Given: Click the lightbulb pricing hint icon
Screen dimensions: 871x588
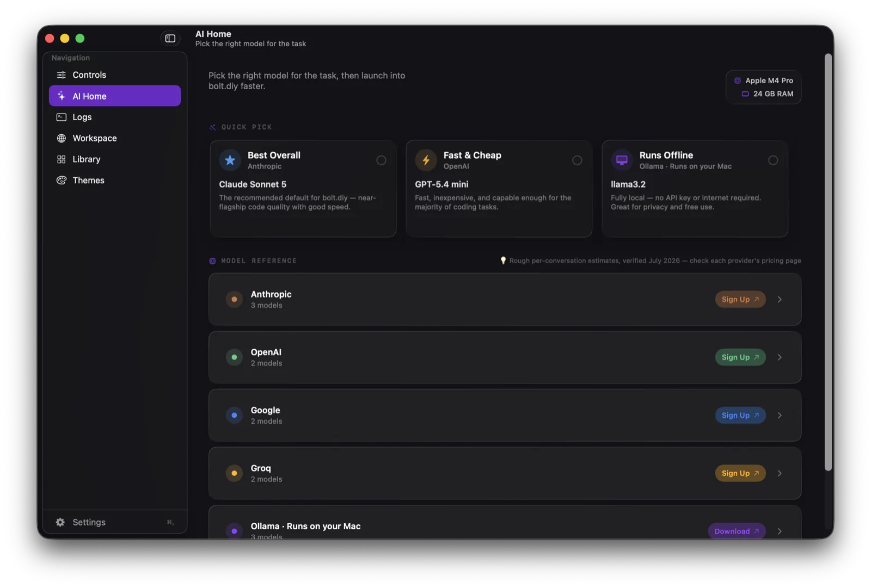Looking at the screenshot, I should tap(503, 261).
